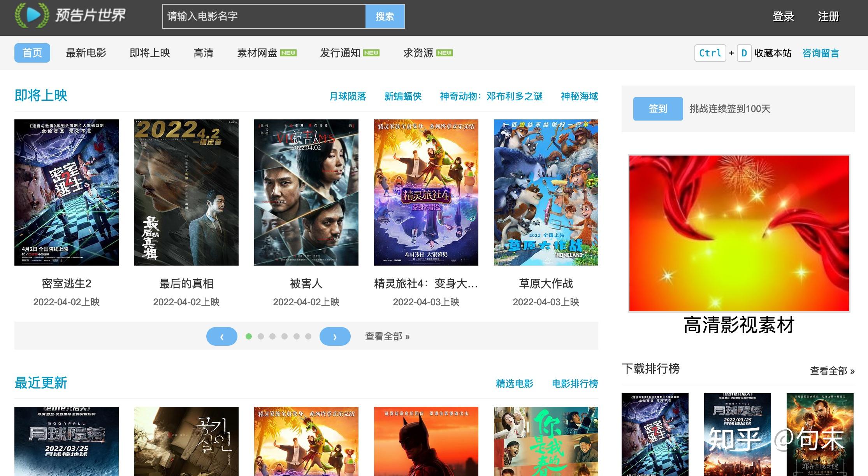
Task: Click the NEW badge beside 发行通知
Action: pyautogui.click(x=371, y=53)
